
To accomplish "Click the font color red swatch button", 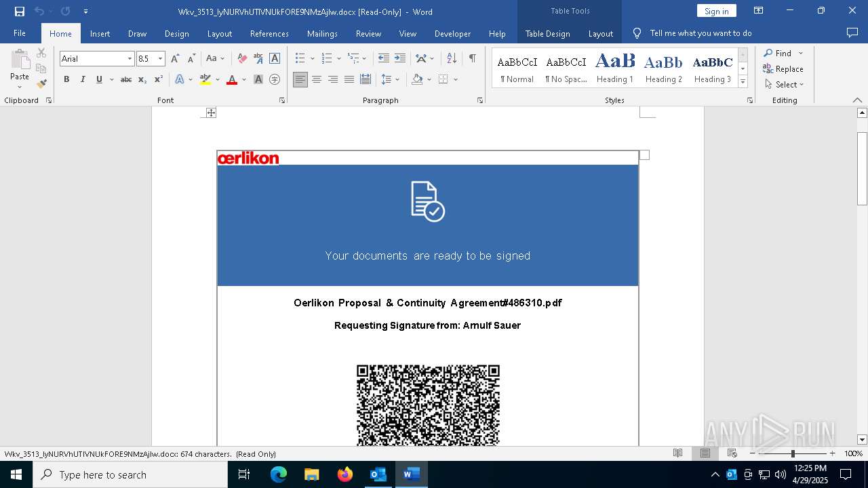I will point(232,79).
